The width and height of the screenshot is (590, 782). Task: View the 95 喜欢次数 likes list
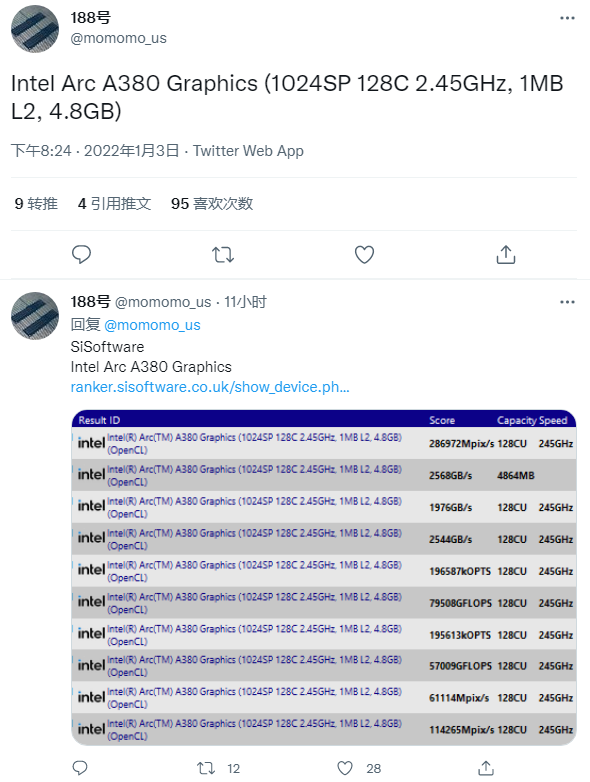click(x=212, y=203)
